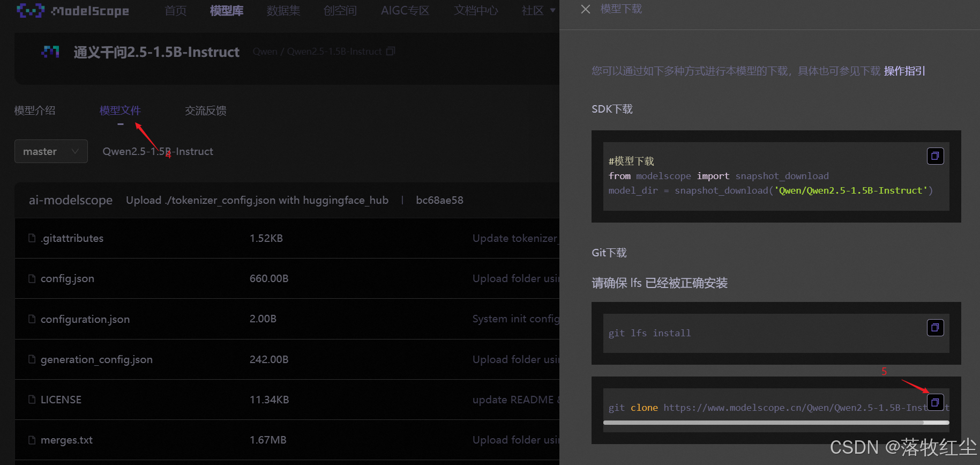Click the snapshot_download code line

click(x=770, y=190)
